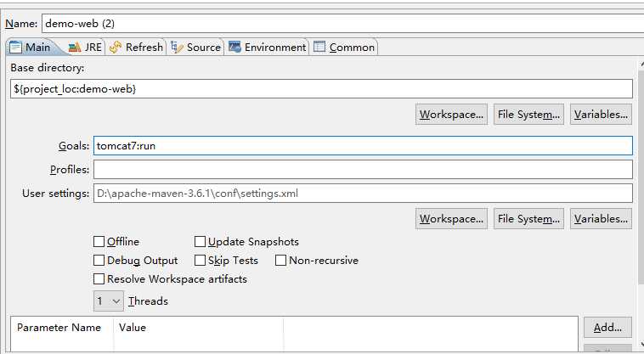Enable Skip Tests checkbox
This screenshot has height=354, width=644.
point(201,261)
